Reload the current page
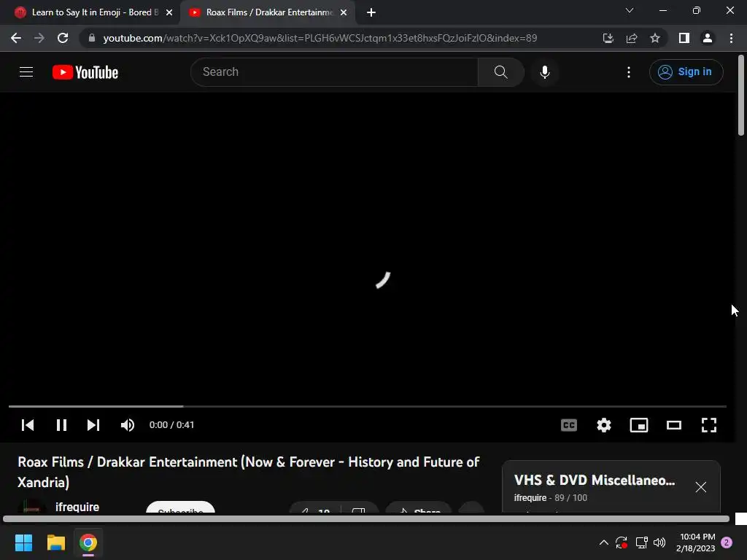 pos(63,38)
